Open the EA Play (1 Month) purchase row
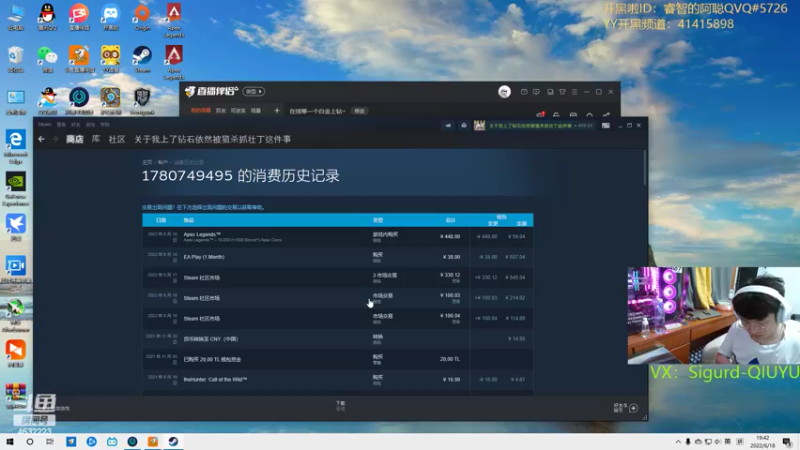 [338, 257]
